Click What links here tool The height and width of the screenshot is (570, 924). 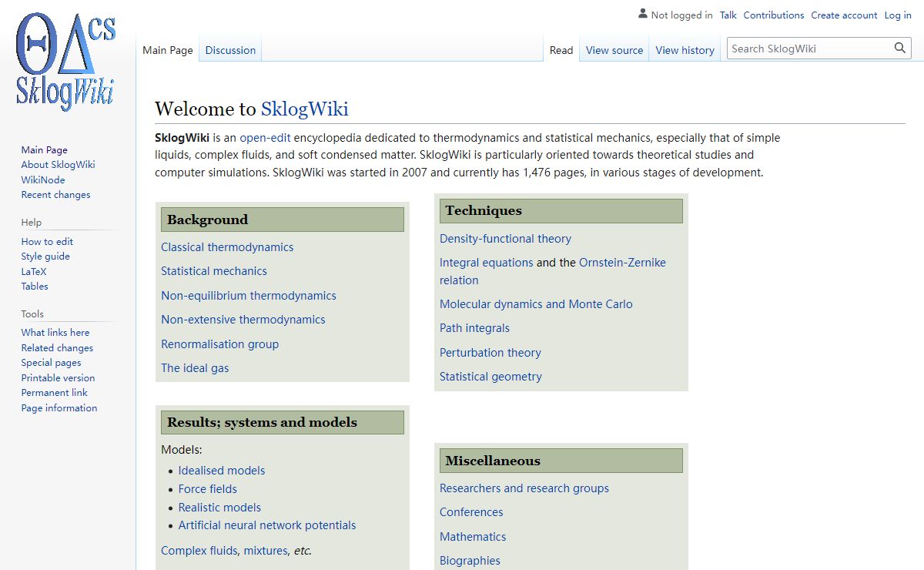pyautogui.click(x=55, y=333)
